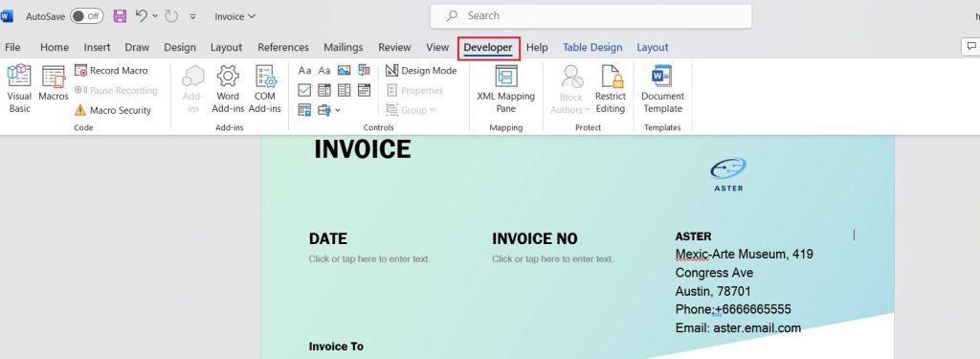The width and height of the screenshot is (980, 359).
Task: Click the INVOICE heading text
Action: pyautogui.click(x=363, y=149)
